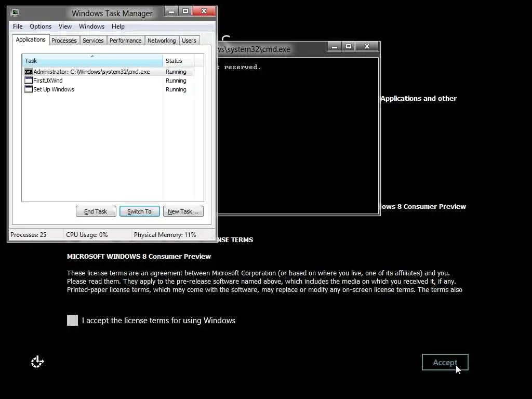Screen dimensions: 532x399
Task: Select the Set Up Windows task icon
Action: pos(29,89)
